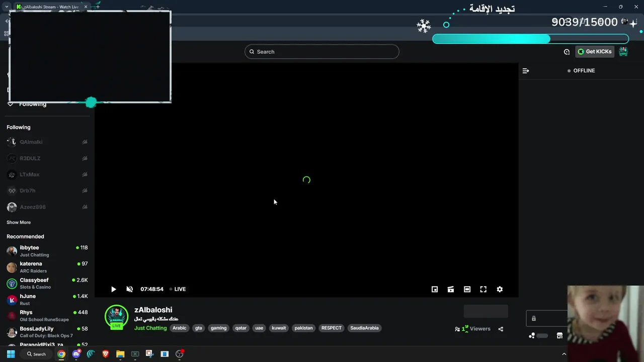
Task: Open Discord from the taskbar
Action: pos(76,354)
